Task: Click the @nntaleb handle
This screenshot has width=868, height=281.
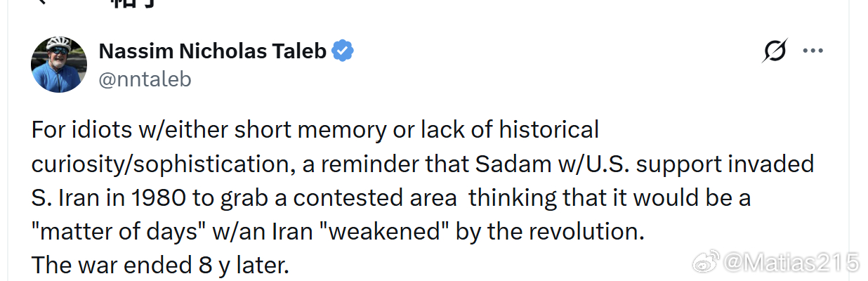Action: pos(145,79)
